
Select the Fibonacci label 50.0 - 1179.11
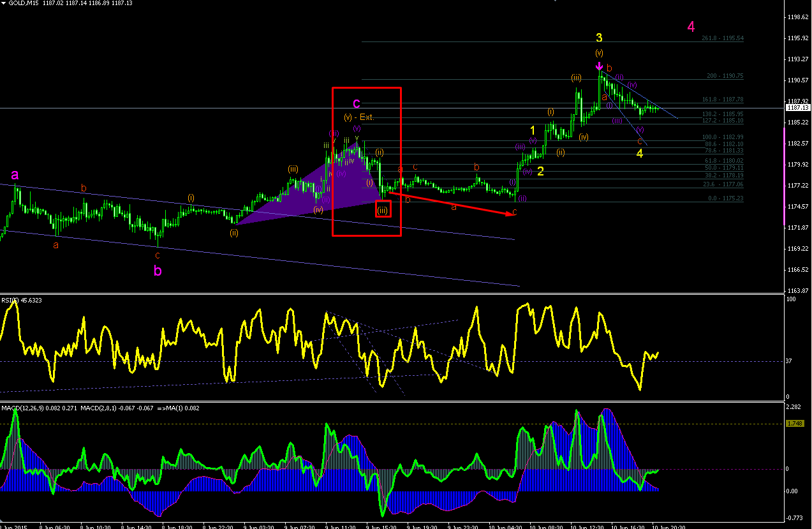[724, 168]
